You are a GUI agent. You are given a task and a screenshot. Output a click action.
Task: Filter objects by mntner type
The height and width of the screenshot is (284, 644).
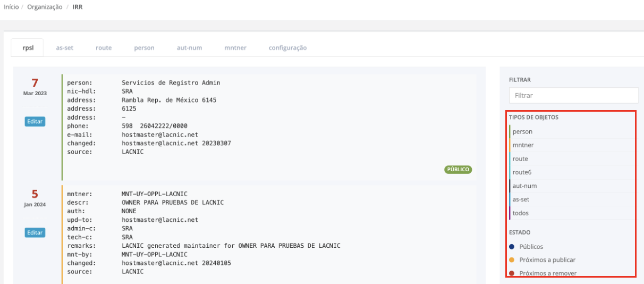pos(523,145)
